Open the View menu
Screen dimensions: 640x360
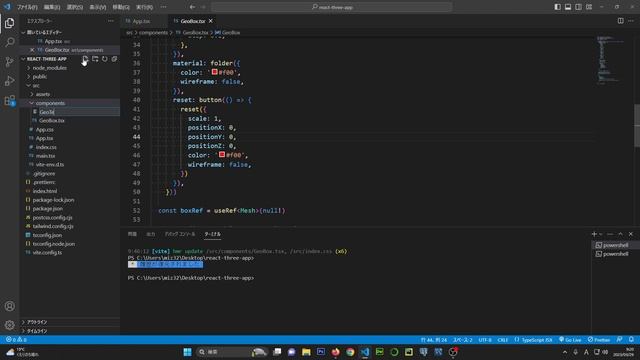(x=98, y=7)
